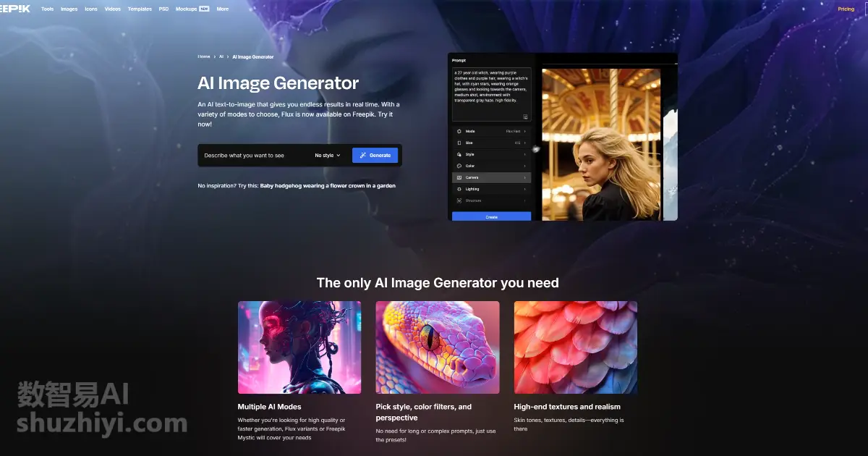Click the Camera icon in the panel
868x456 pixels.
[x=459, y=177]
